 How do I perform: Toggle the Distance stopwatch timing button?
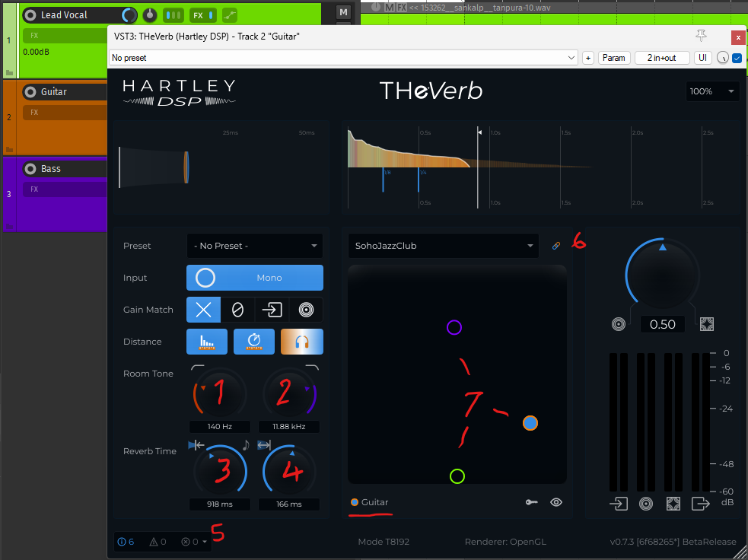point(254,342)
